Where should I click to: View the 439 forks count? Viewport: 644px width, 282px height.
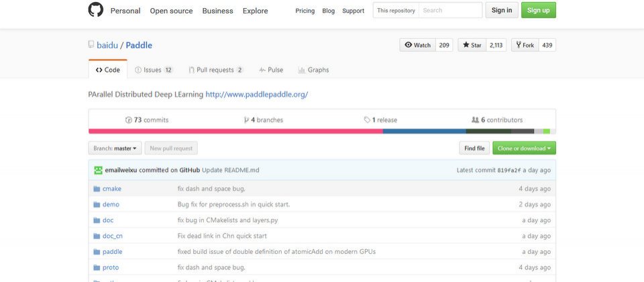click(547, 45)
